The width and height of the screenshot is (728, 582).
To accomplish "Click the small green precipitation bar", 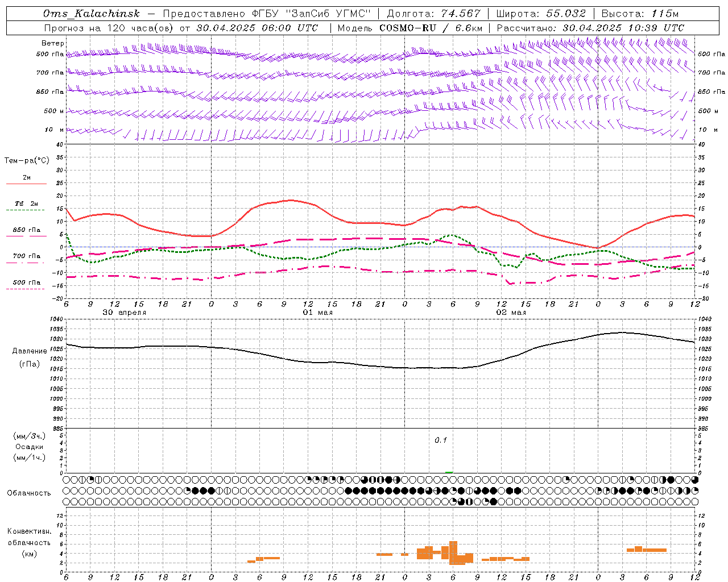I will coord(449,472).
